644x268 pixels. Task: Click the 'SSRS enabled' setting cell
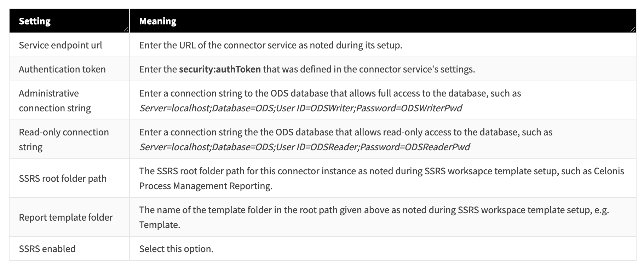[47, 249]
